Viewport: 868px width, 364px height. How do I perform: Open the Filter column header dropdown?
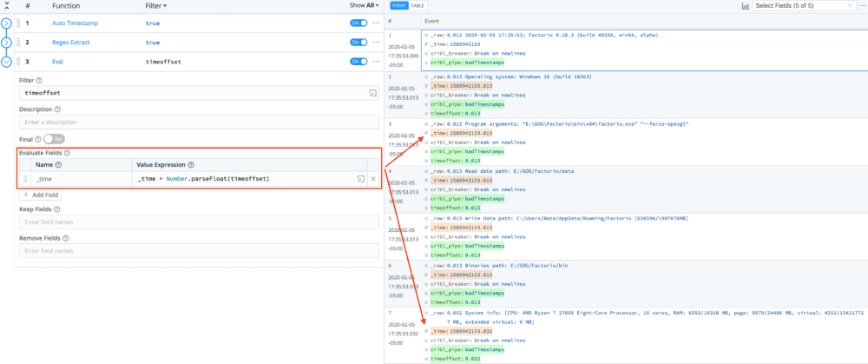point(156,5)
